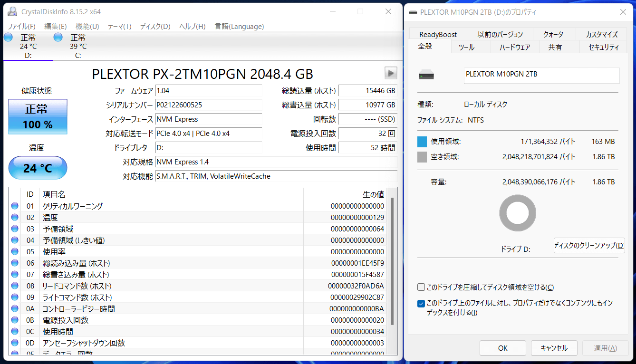Click the 電源投入回数 32 回 value
636x364 pixels.
tap(368, 134)
